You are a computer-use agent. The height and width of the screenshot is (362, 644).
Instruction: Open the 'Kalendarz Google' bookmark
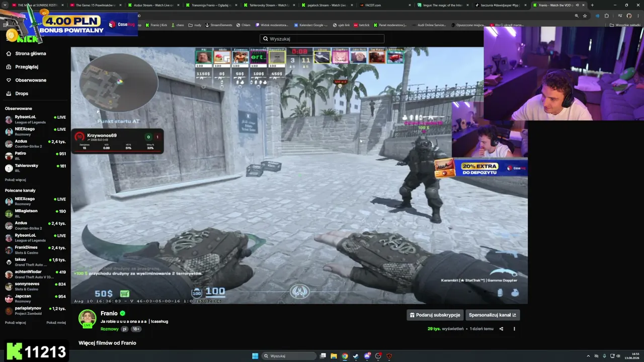[x=311, y=25]
